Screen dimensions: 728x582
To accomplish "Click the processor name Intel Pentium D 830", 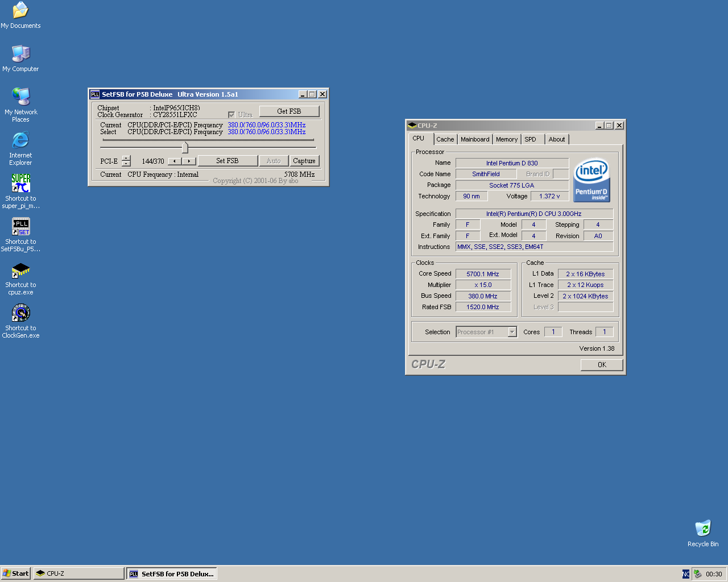I will tap(512, 163).
